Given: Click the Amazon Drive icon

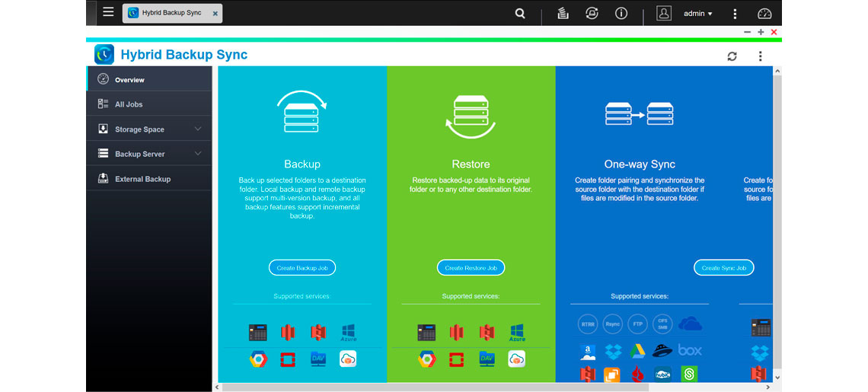Looking at the screenshot, I should point(587,351).
